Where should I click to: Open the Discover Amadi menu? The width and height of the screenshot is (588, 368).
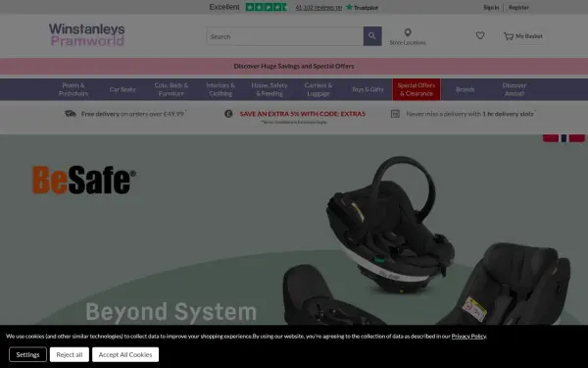coord(514,89)
